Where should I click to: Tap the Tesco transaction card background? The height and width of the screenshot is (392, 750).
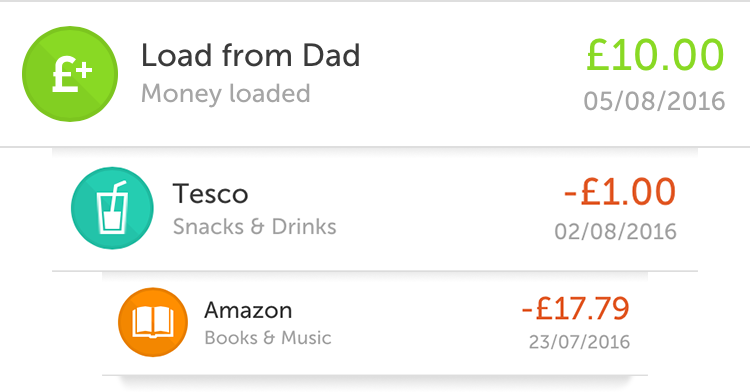(375, 209)
